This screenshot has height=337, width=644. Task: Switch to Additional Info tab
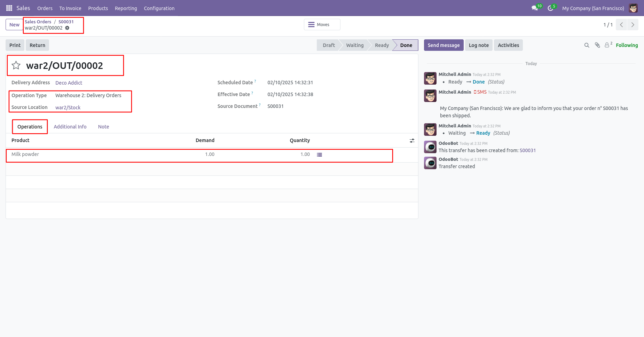70,127
